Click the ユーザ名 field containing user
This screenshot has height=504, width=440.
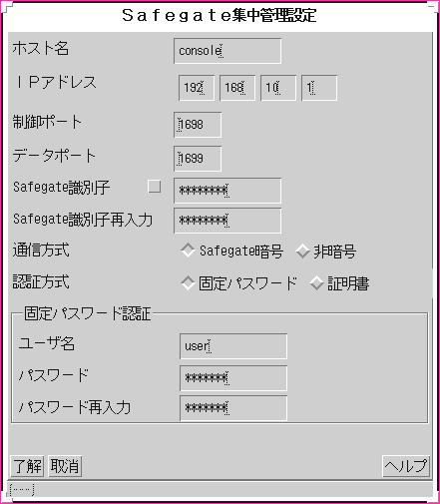pos(233,346)
